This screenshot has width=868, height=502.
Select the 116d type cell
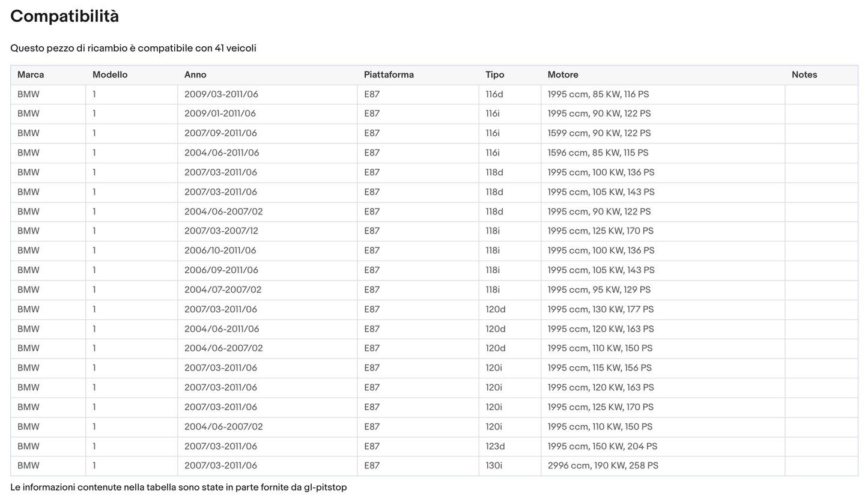coord(494,94)
